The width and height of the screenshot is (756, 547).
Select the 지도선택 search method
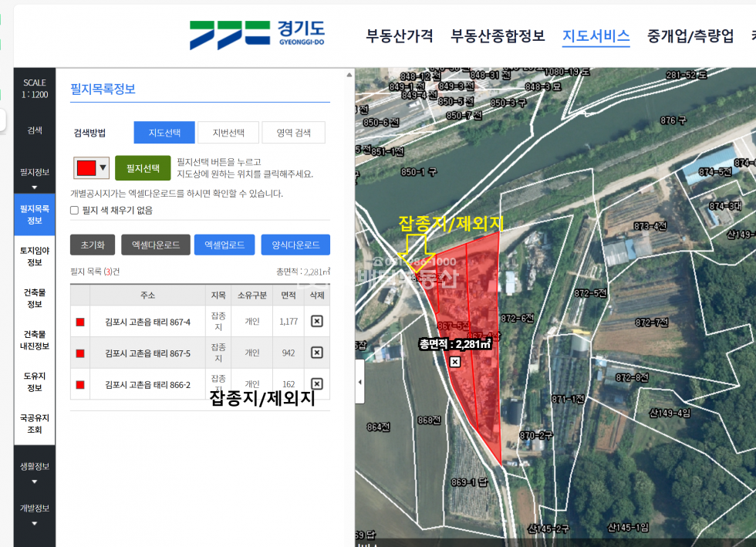point(164,133)
